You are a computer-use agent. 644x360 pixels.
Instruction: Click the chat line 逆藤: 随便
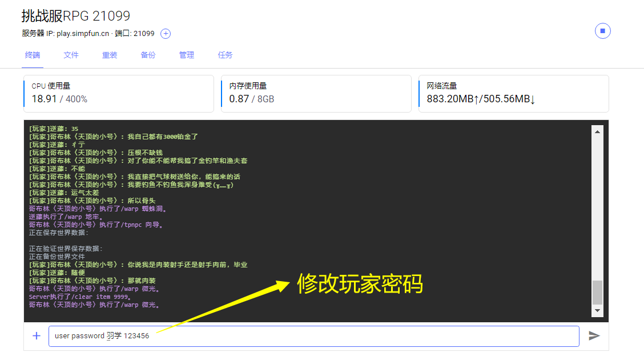pos(57,273)
